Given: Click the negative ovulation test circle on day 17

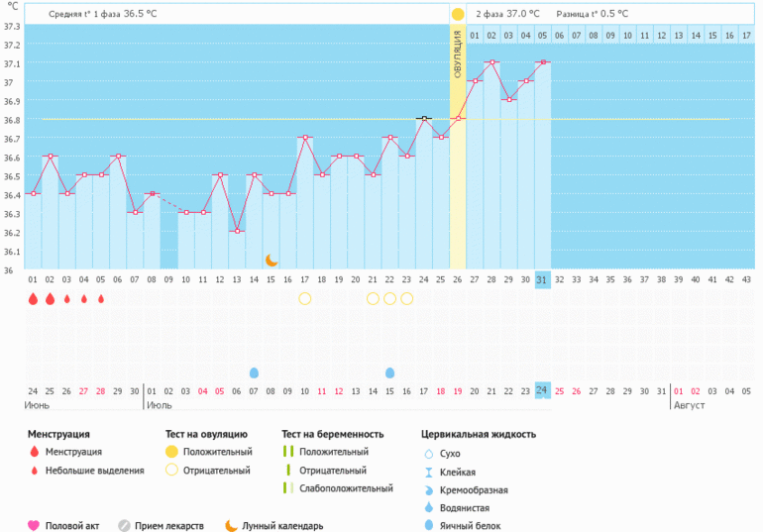Looking at the screenshot, I should (x=304, y=298).
